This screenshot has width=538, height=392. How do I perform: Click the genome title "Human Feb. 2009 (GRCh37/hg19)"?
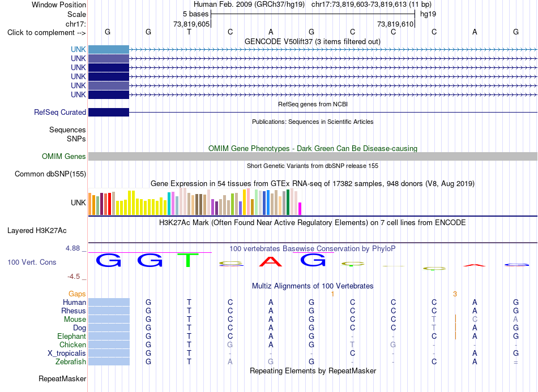click(249, 5)
